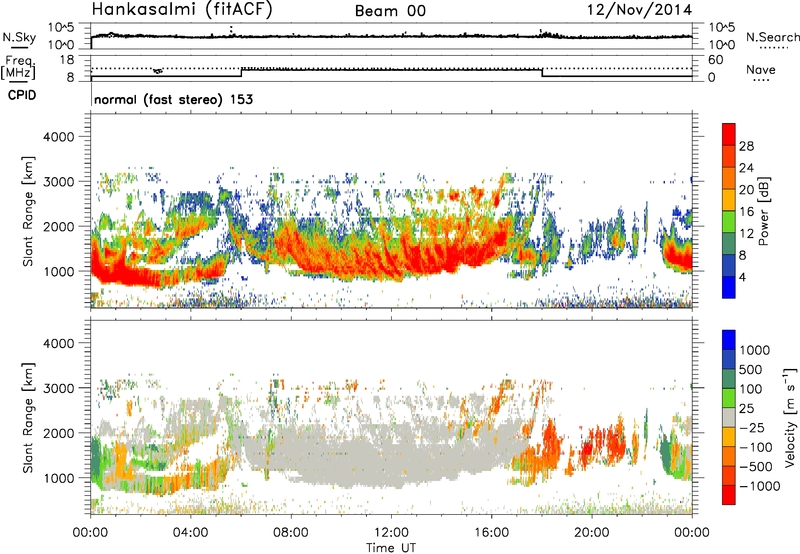Image resolution: width=800 pixels, height=554 pixels.
Task: Click the velocity panel 'Slant Range [km]' title
Action: [29, 417]
